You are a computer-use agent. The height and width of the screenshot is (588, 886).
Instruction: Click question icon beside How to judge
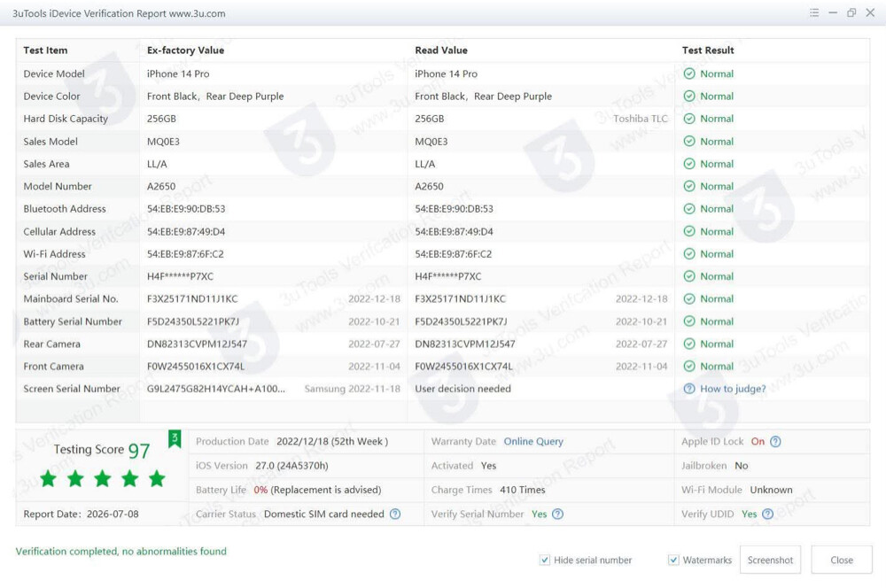[688, 389]
